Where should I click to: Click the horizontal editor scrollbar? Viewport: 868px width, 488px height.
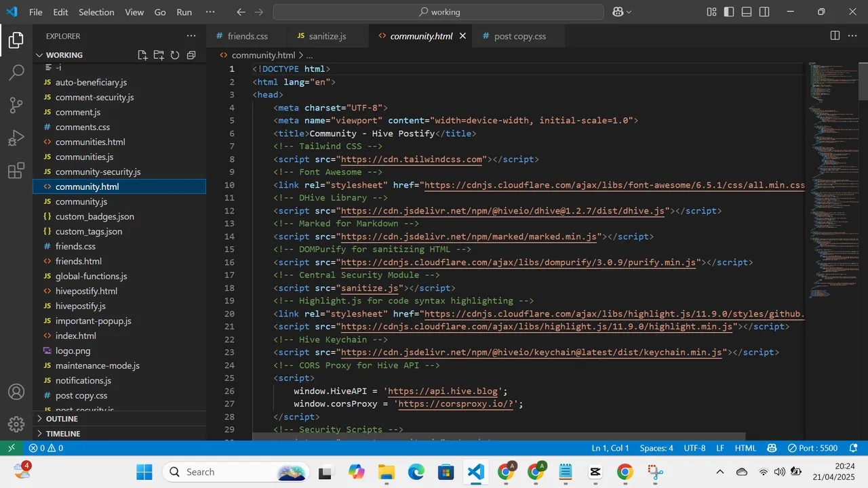[498, 437]
